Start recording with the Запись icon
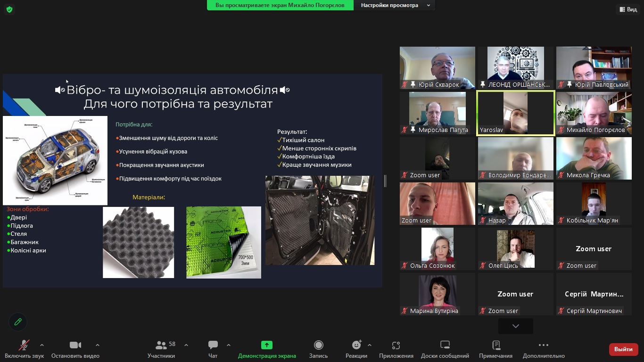This screenshot has width=644, height=362. point(318,346)
